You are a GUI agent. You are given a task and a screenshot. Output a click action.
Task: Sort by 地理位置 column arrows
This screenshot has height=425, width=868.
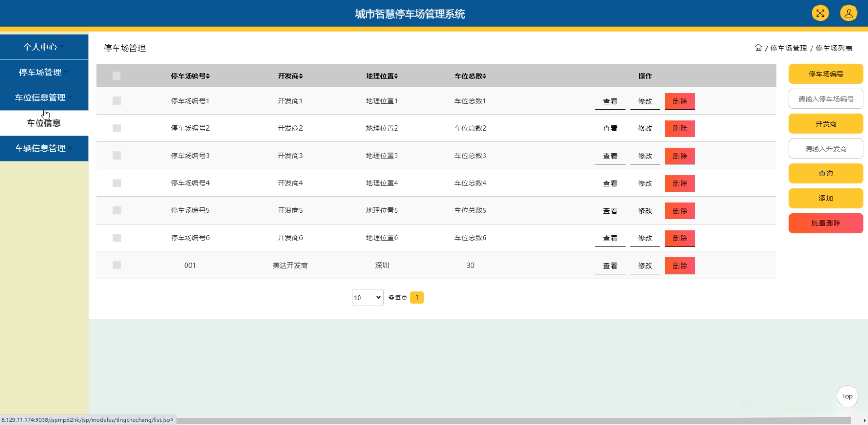[x=396, y=76]
